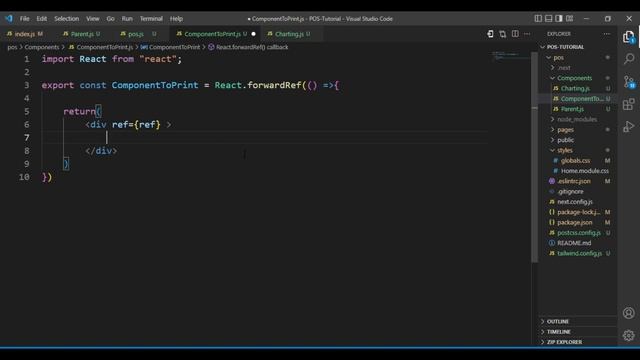Open the Terminal menu

(x=151, y=19)
